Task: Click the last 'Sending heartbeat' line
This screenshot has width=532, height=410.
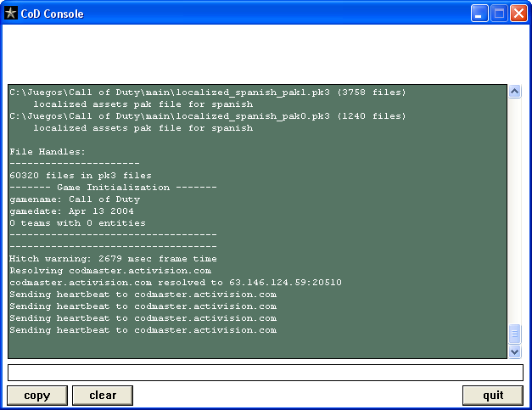Action: tap(143, 330)
